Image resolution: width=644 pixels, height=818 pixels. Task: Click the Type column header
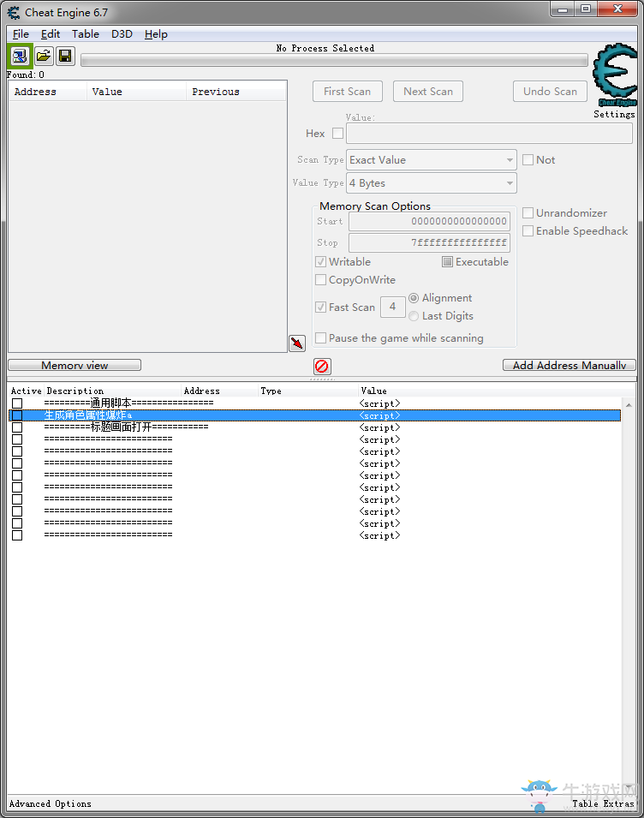pos(307,391)
